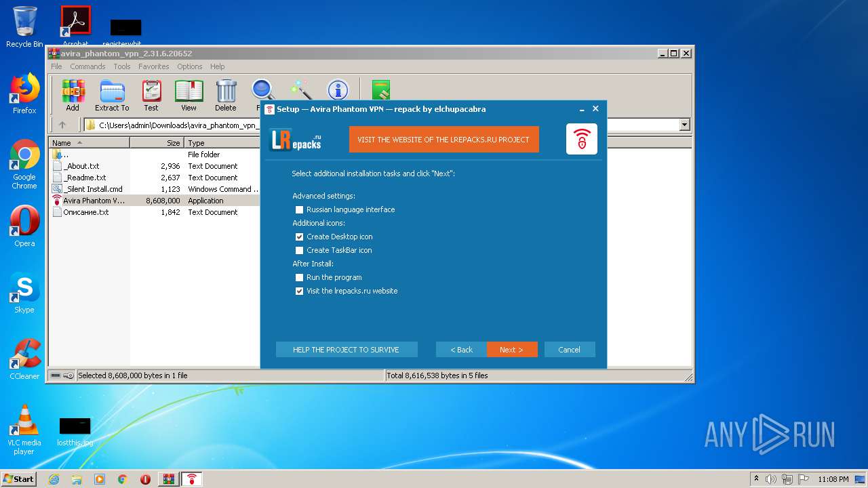Open the File menu in WinRAR

click(56, 66)
